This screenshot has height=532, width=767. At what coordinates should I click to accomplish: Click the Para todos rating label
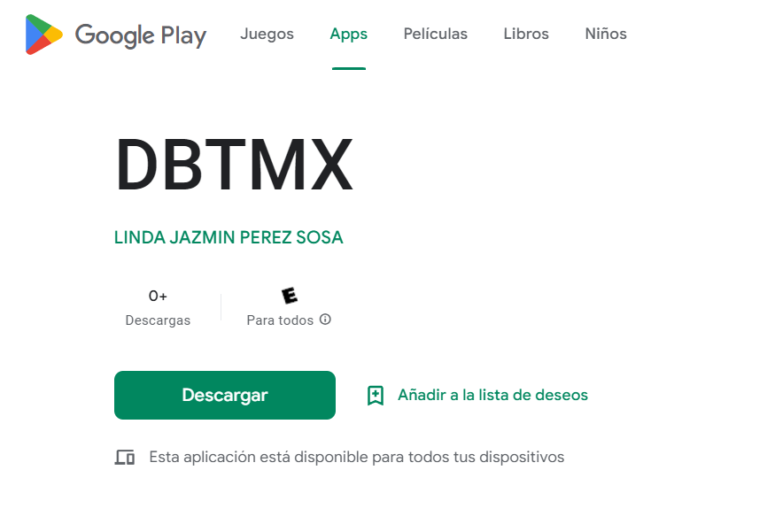pos(280,320)
